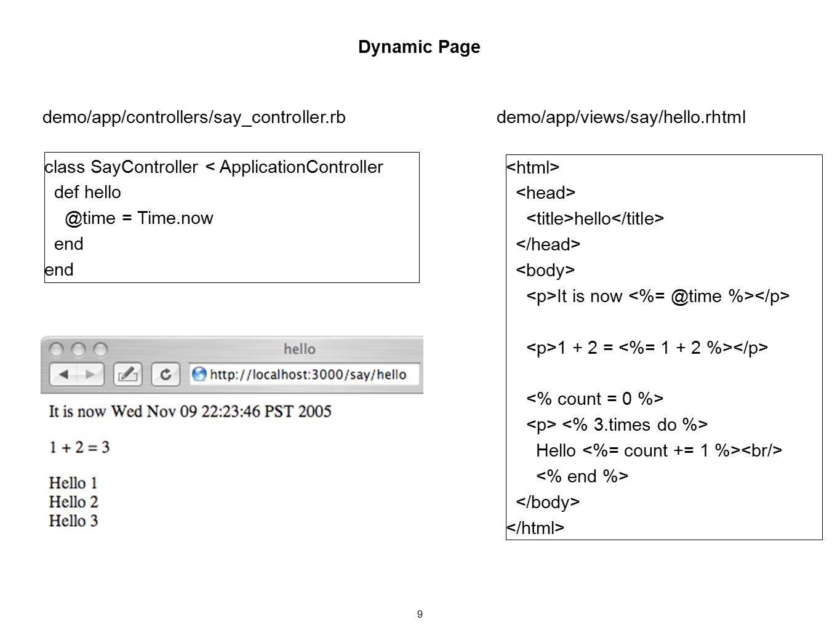
Task: Click the 'def hello' code line
Action: (x=87, y=193)
